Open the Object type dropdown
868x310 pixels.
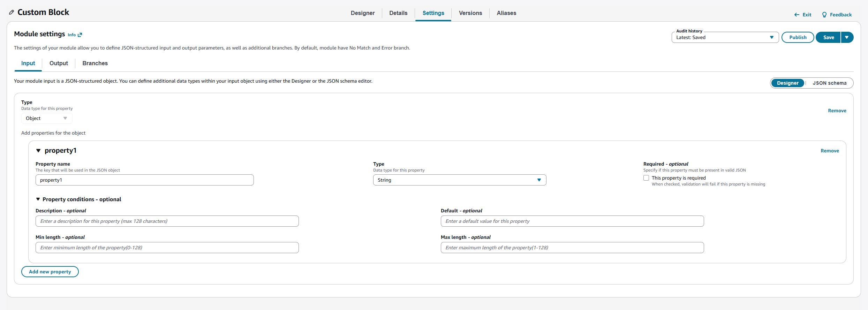pos(46,118)
